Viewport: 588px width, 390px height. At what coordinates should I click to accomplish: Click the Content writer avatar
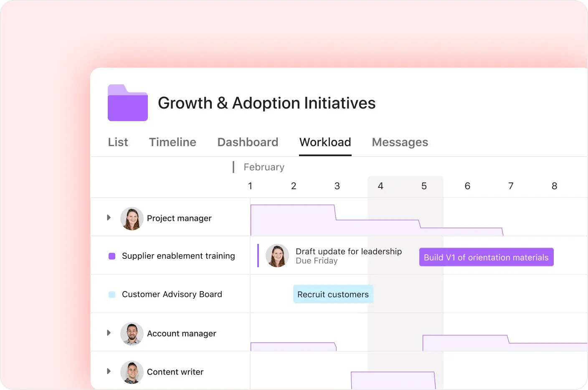[x=132, y=372]
